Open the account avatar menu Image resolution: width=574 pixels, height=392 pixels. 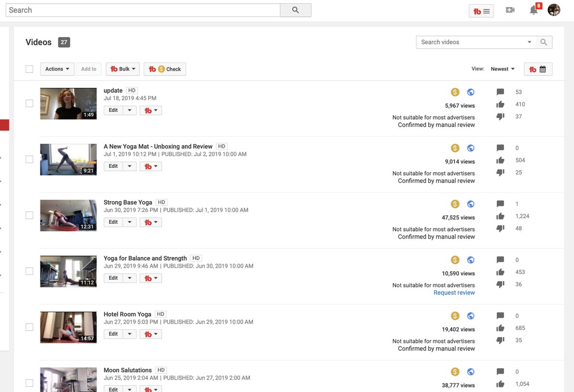(x=554, y=10)
